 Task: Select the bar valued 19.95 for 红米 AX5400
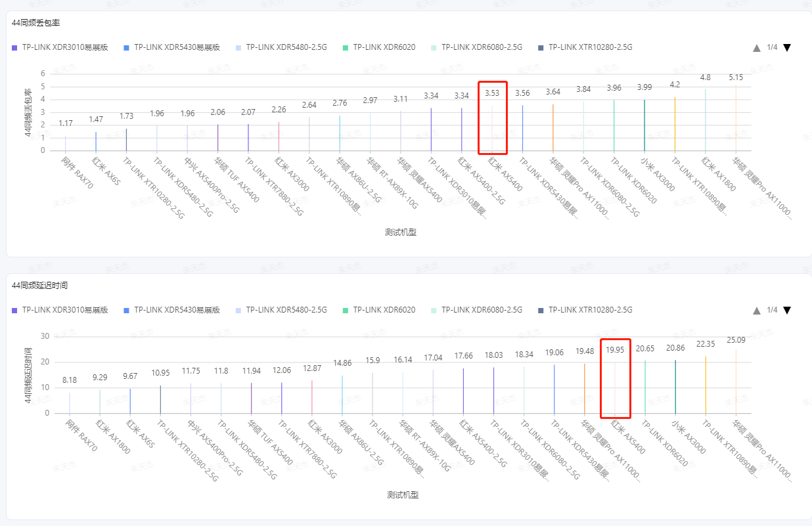(615, 388)
